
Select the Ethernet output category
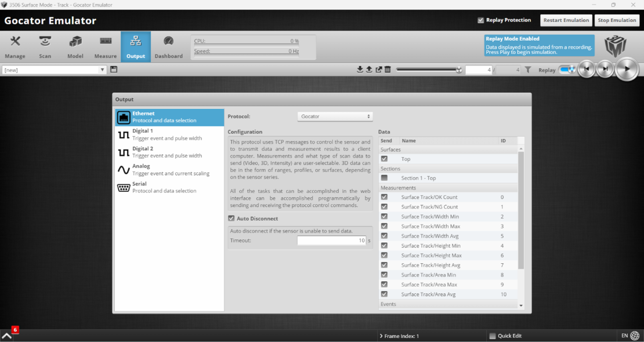[169, 118]
